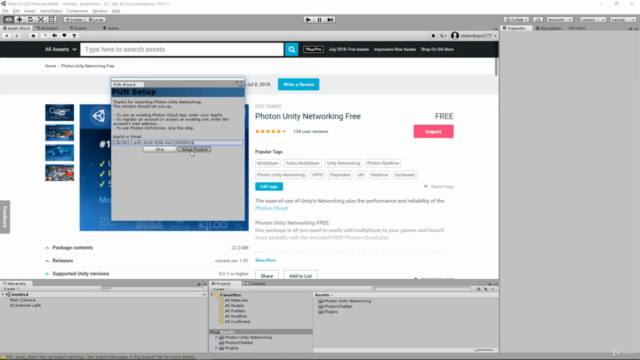Start Play mode with the Play button
This screenshot has height=360, width=640.
309,20
